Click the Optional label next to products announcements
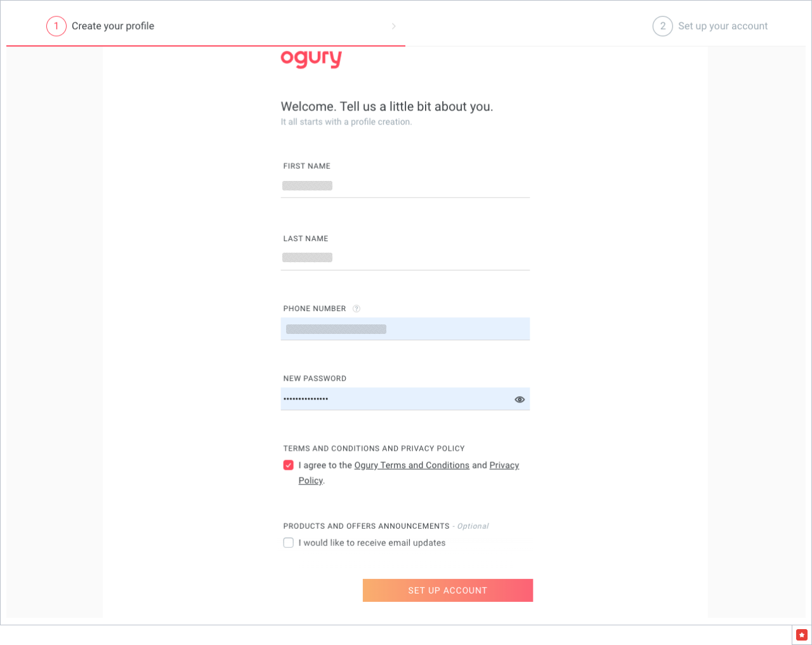This screenshot has width=812, height=645. [472, 526]
